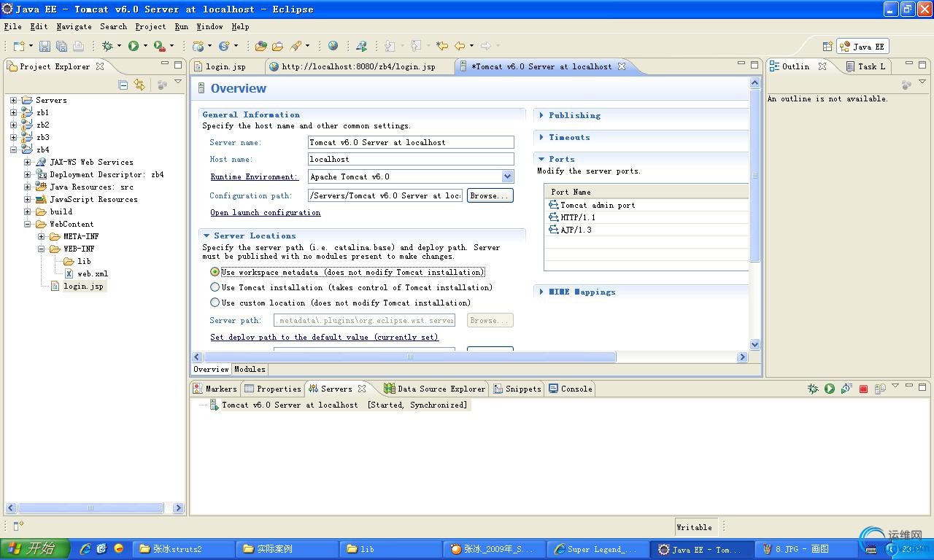Open the Servers view menu triangle
This screenshot has height=560, width=934.
895,386
